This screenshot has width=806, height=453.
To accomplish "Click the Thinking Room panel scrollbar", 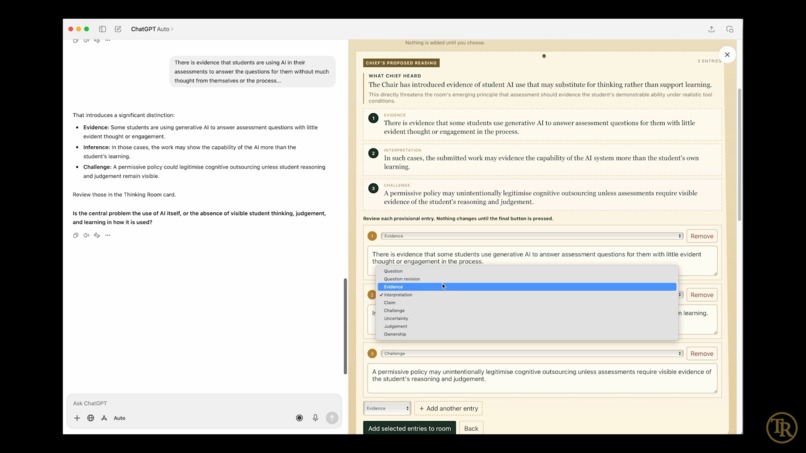I will 739,154.
